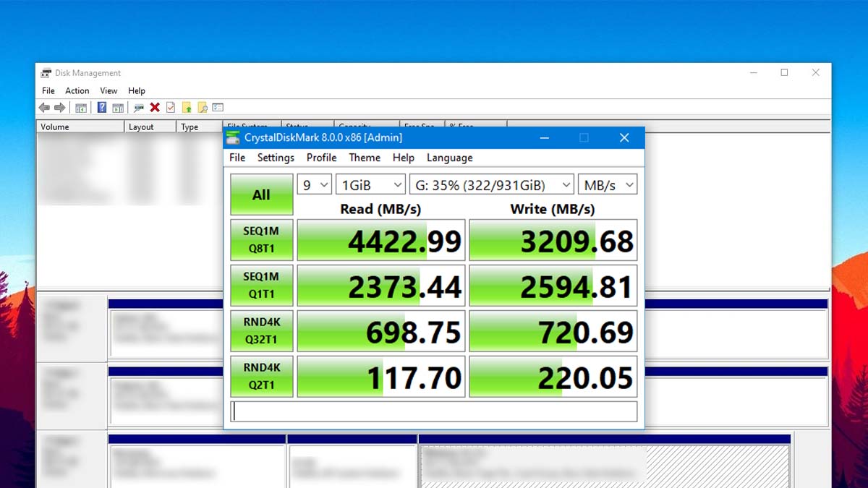Click the comment text box below results
868x488 pixels.
click(x=434, y=411)
